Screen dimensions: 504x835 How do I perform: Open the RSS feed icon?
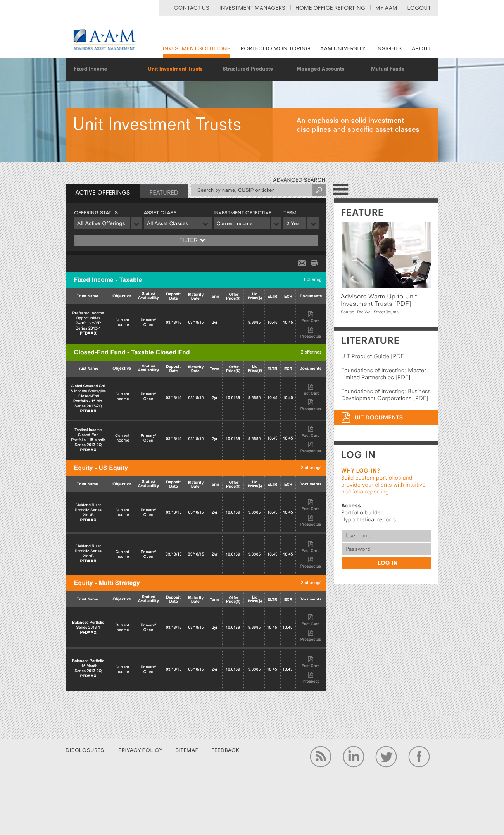(321, 756)
